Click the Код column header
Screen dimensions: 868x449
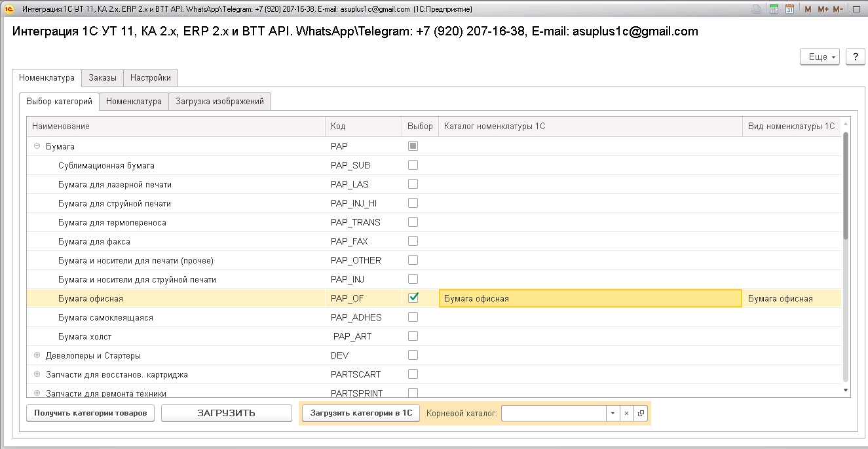click(x=364, y=126)
